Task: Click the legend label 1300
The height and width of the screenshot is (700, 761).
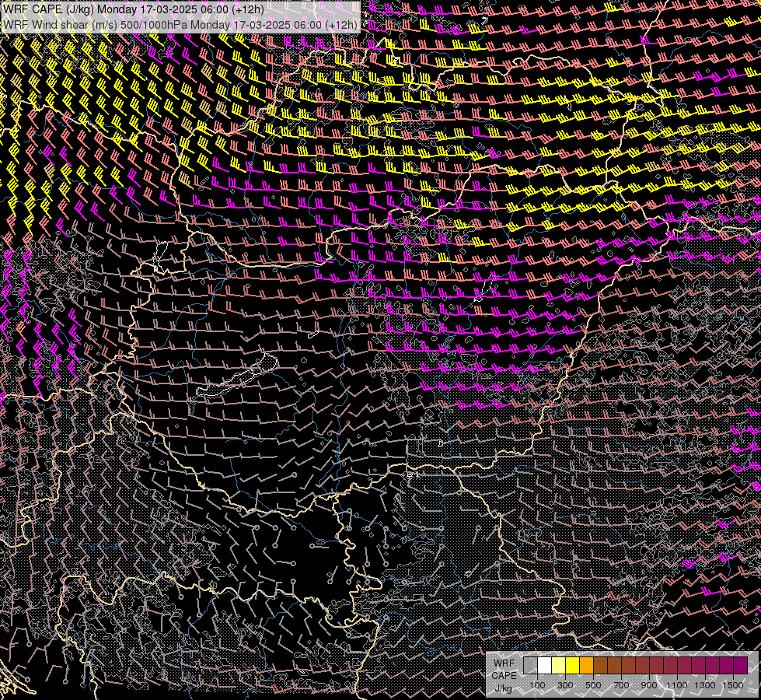Action: click(x=705, y=685)
